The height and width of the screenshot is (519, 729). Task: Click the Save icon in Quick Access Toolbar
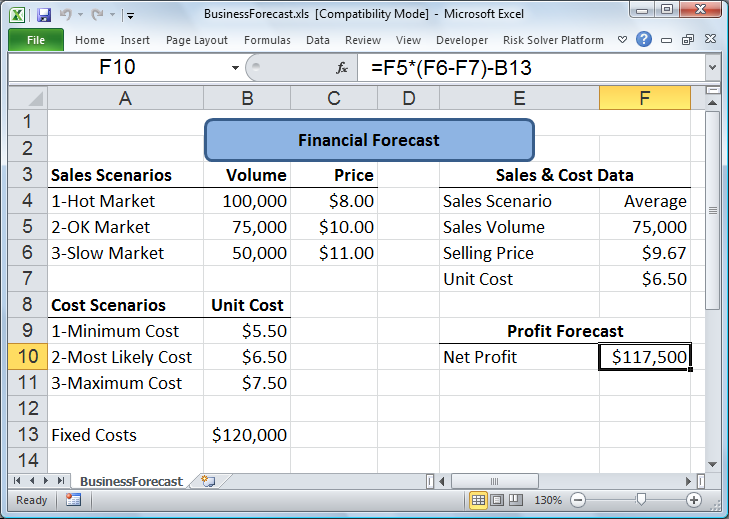[x=43, y=16]
